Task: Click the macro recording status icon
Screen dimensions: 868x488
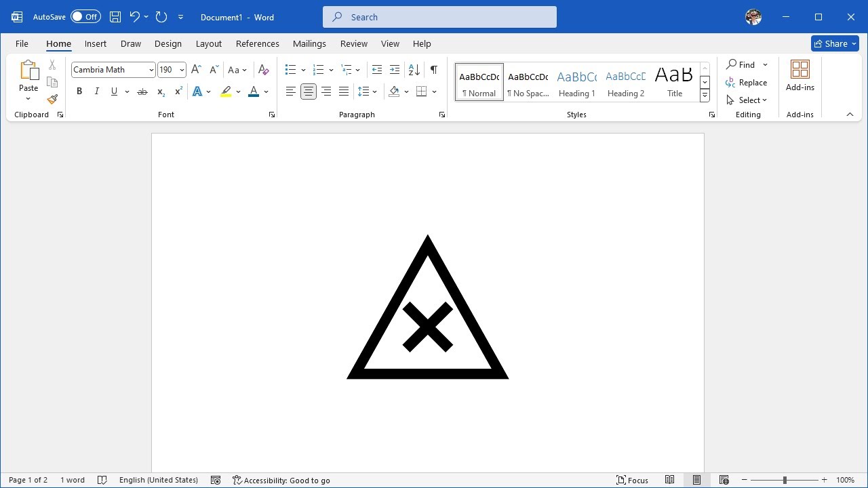Action: pos(216,480)
